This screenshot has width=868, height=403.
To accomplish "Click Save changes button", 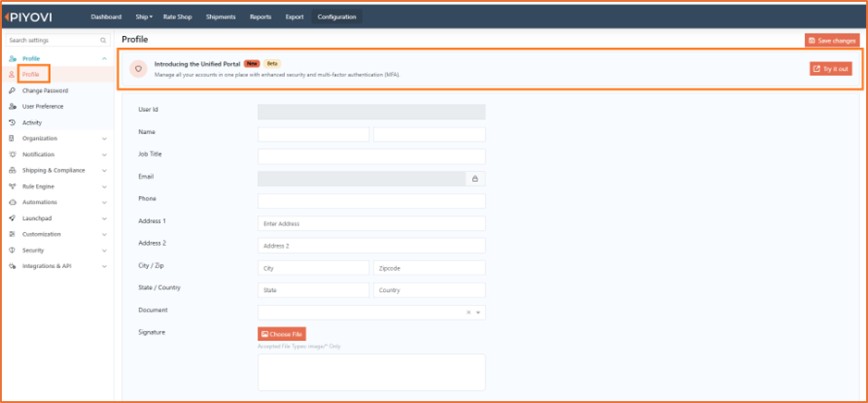I will (x=832, y=41).
